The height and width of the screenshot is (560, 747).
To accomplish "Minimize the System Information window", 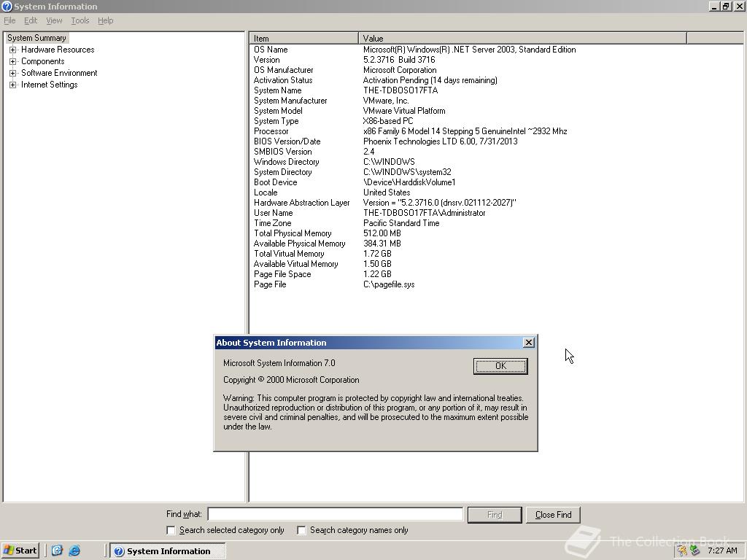I will click(714, 6).
